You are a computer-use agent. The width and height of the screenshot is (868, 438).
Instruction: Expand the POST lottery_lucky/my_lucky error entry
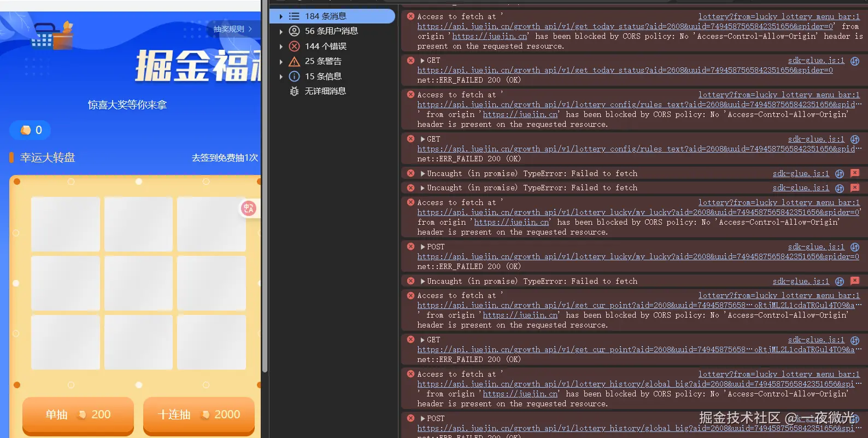click(423, 247)
